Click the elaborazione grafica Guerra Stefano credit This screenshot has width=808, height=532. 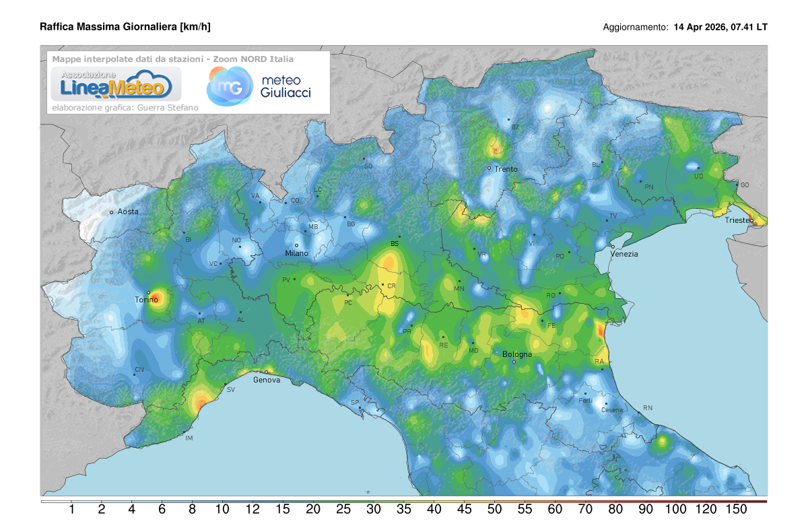point(127,106)
